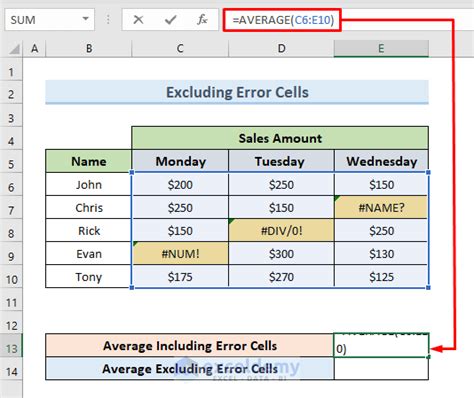Select Chris's Monday value $250
This screenshot has width=474, height=398.
click(180, 207)
